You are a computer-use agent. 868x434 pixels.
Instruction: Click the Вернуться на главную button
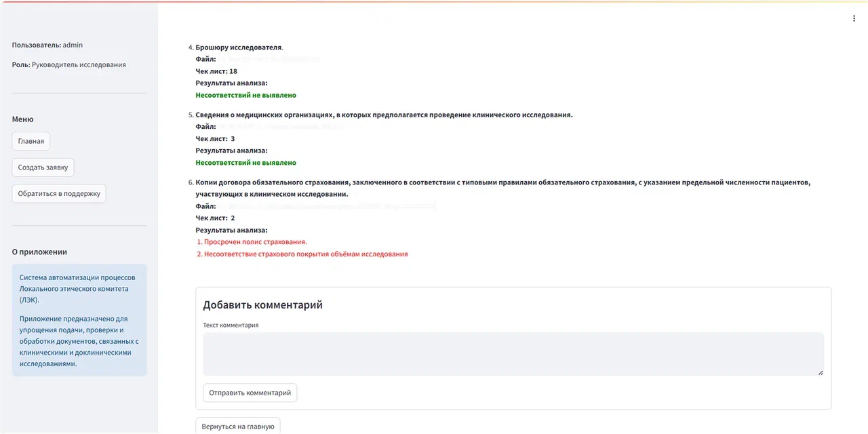click(238, 426)
